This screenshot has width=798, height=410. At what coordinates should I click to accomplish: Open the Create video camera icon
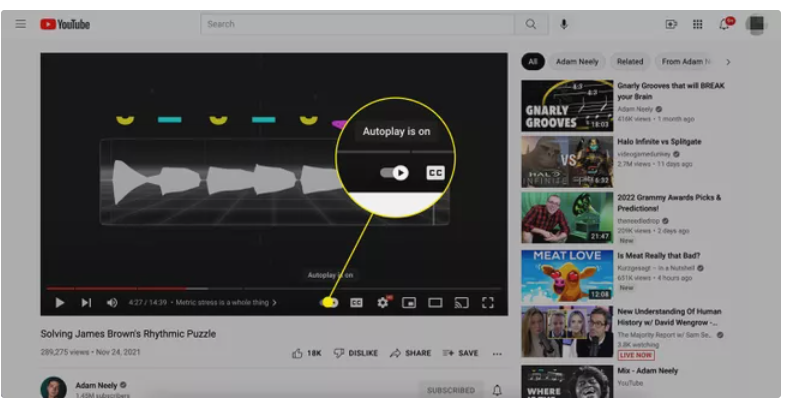671,24
